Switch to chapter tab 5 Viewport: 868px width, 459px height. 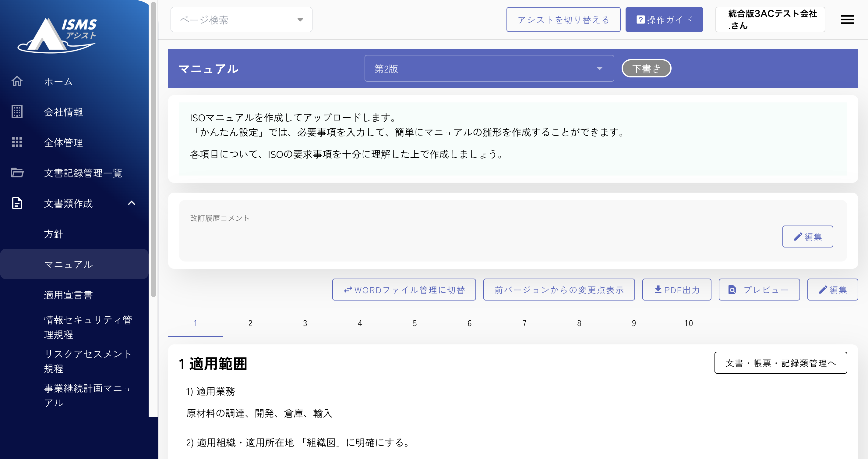click(x=415, y=323)
